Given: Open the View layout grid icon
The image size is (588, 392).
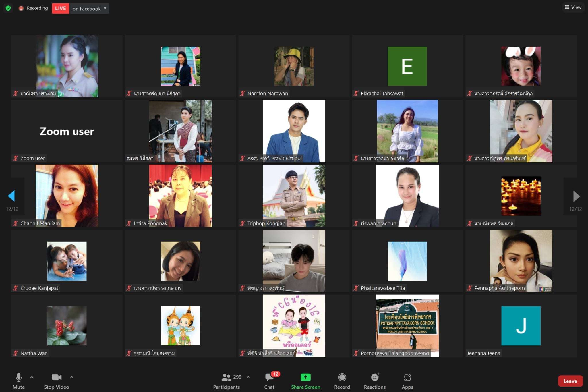Looking at the screenshot, I should pos(567,7).
